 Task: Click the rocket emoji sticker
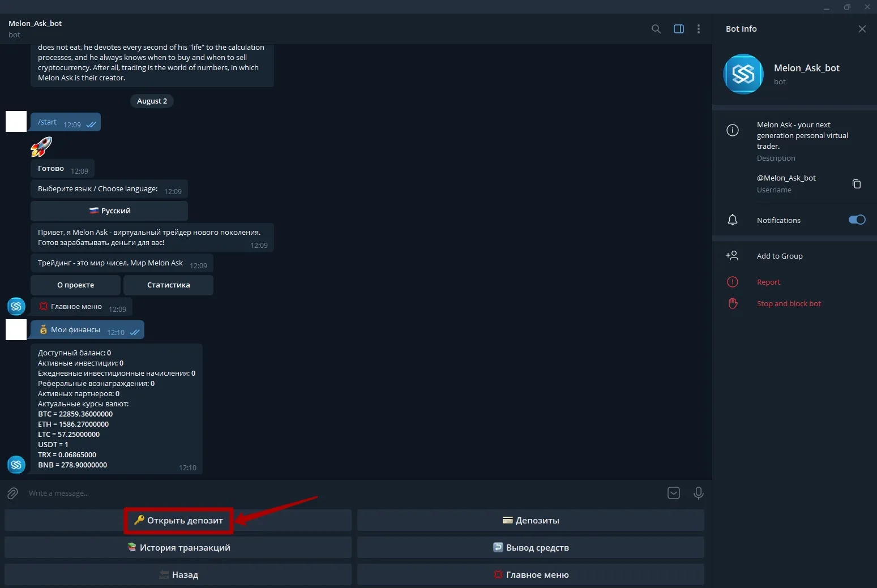pos(41,147)
